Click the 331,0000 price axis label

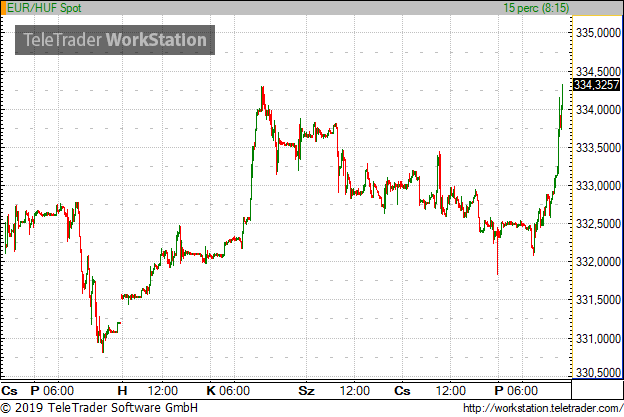click(599, 339)
